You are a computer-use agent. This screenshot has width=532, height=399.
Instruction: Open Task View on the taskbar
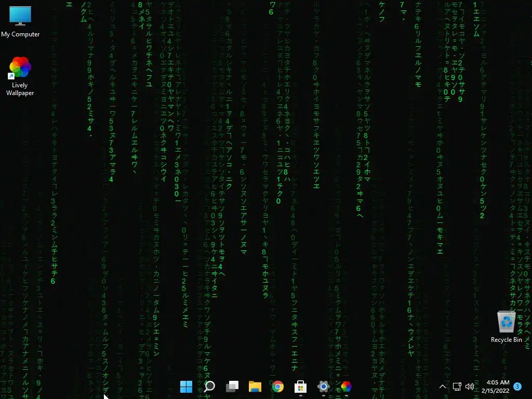pyautogui.click(x=232, y=387)
